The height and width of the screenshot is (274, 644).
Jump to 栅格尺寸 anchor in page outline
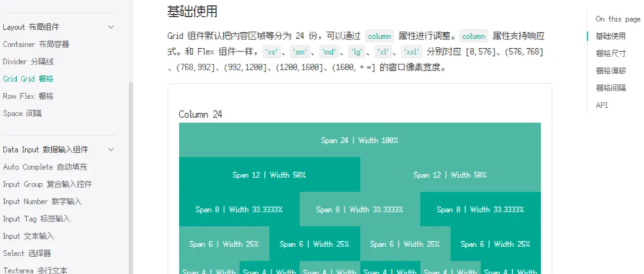point(611,54)
